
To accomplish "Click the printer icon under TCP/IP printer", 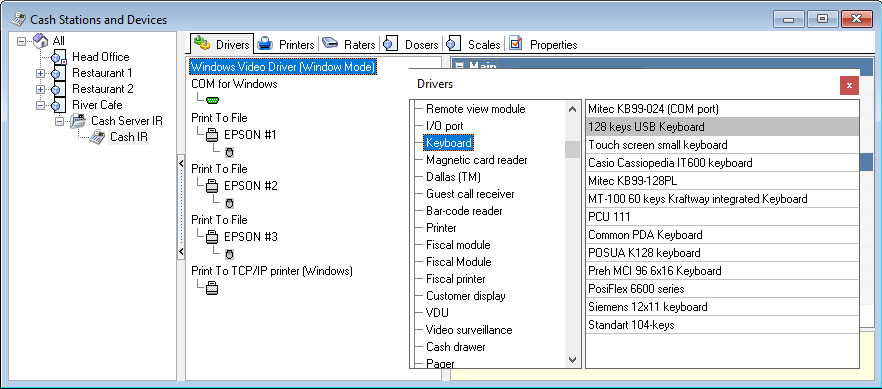I will pos(212,288).
